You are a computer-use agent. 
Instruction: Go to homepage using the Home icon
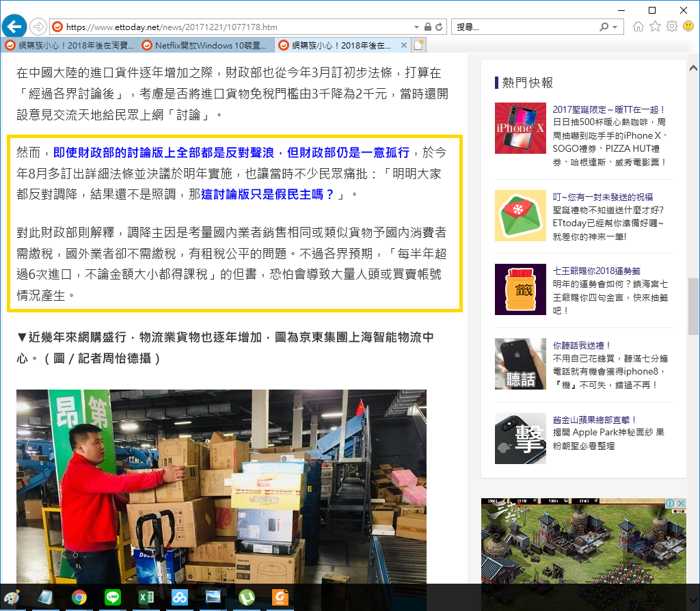click(639, 26)
